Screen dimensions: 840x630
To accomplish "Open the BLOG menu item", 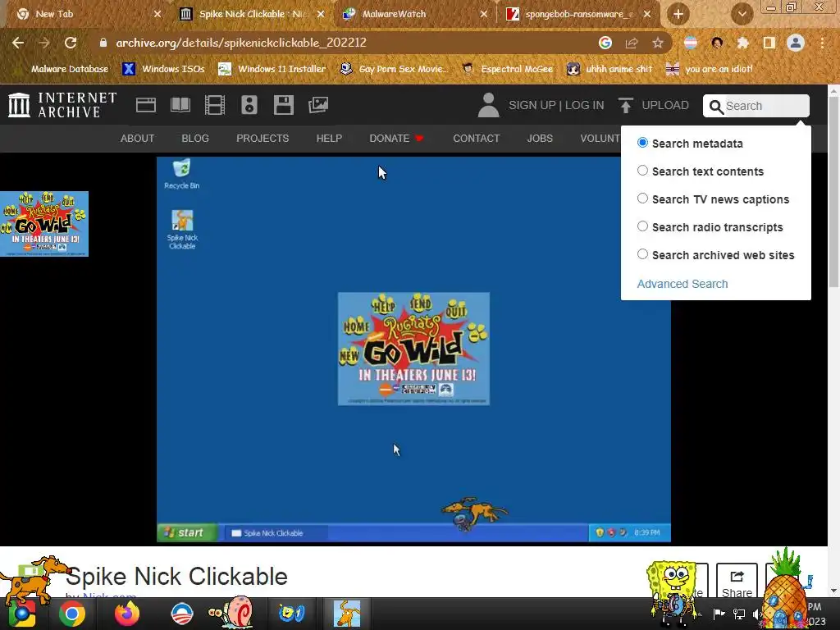I will (195, 138).
